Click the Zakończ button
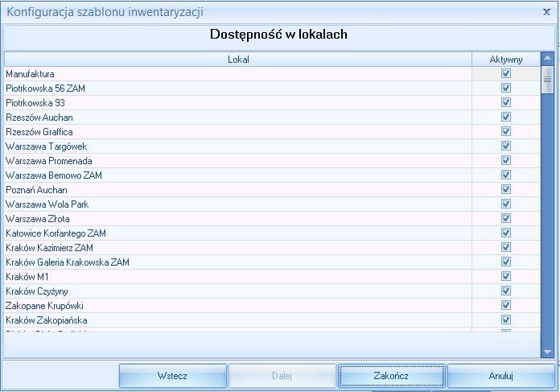The height and width of the screenshot is (392, 560). pos(391,376)
